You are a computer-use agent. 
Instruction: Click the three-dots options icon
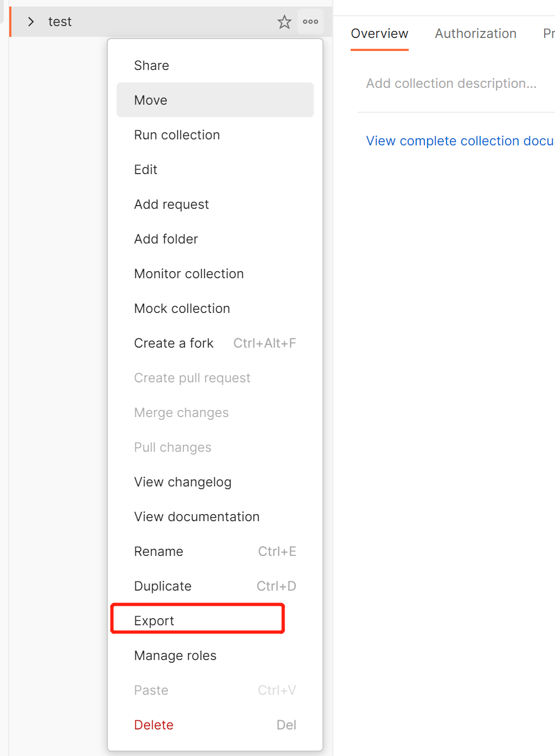[x=311, y=22]
